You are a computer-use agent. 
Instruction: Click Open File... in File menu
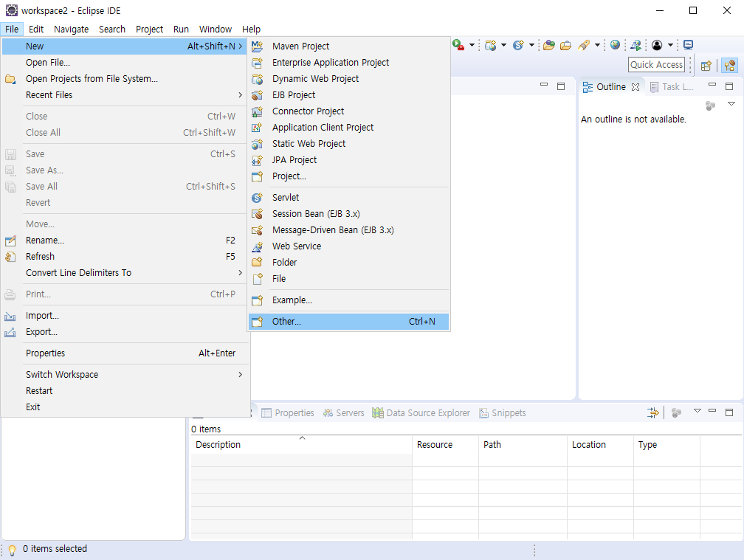click(125, 63)
